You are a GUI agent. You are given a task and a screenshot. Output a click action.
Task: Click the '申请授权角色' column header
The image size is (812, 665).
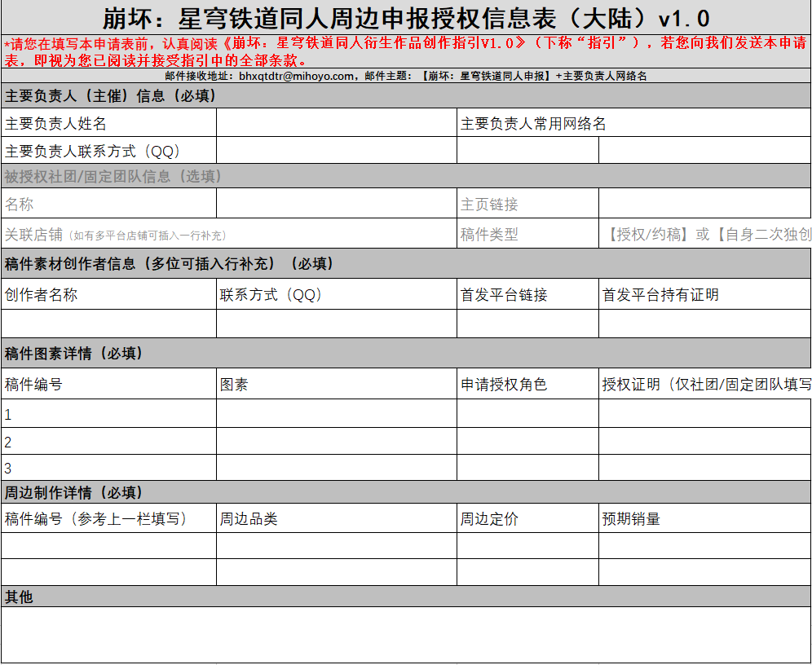tap(527, 384)
